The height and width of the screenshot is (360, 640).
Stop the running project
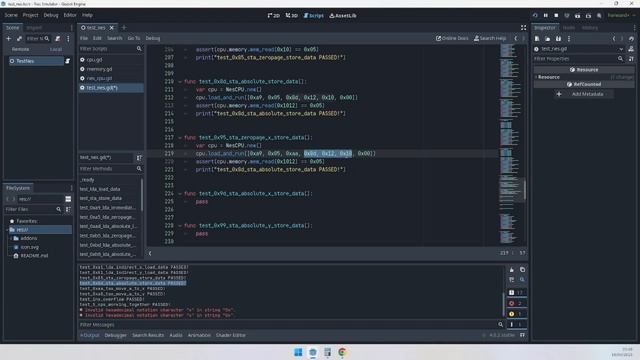coord(556,16)
